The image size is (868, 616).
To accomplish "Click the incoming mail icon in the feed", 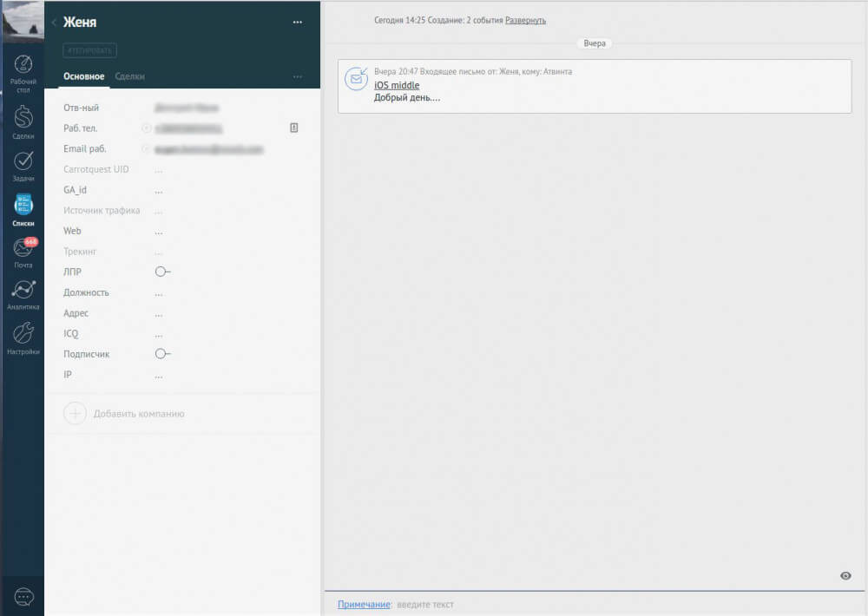I will 356,79.
